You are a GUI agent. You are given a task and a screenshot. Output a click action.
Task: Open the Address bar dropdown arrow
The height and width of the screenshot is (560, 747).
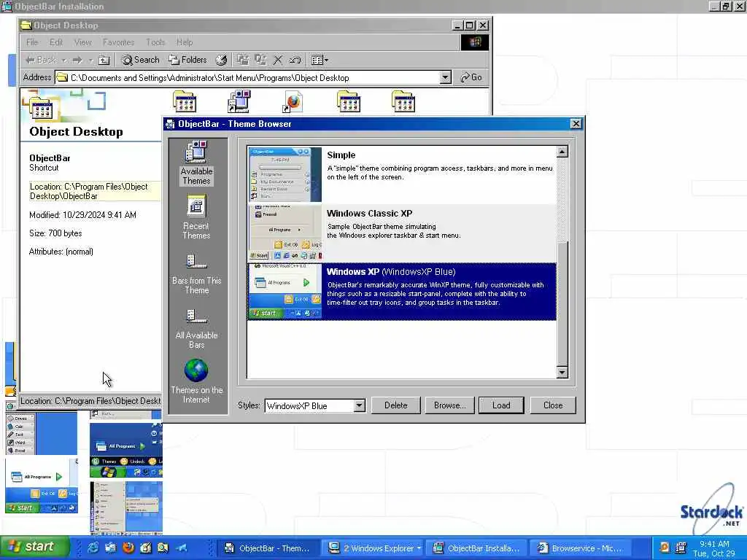click(x=446, y=77)
